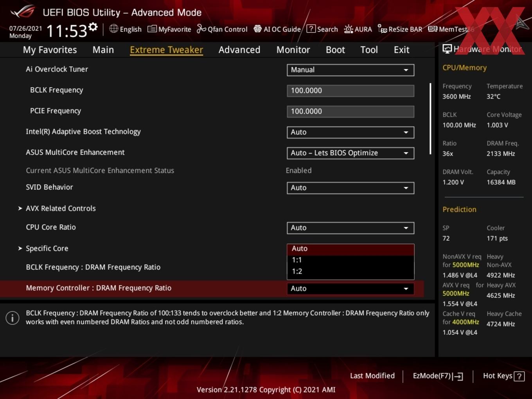Switch to the Main tab
Viewport: 532px width, 399px height.
click(x=103, y=50)
